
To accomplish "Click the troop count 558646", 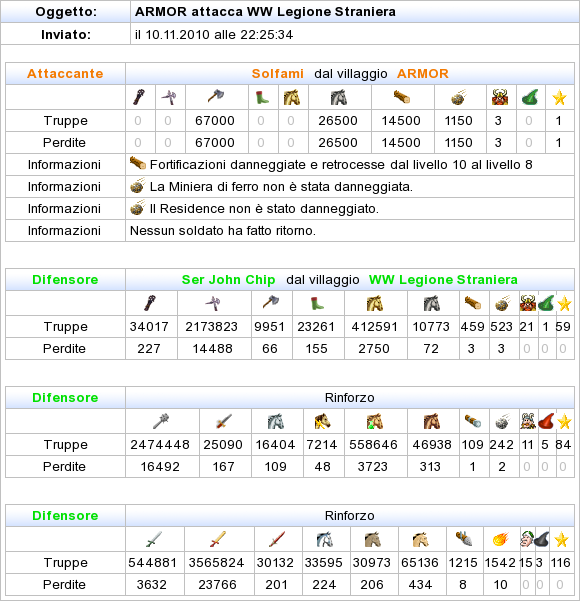I will tap(373, 445).
